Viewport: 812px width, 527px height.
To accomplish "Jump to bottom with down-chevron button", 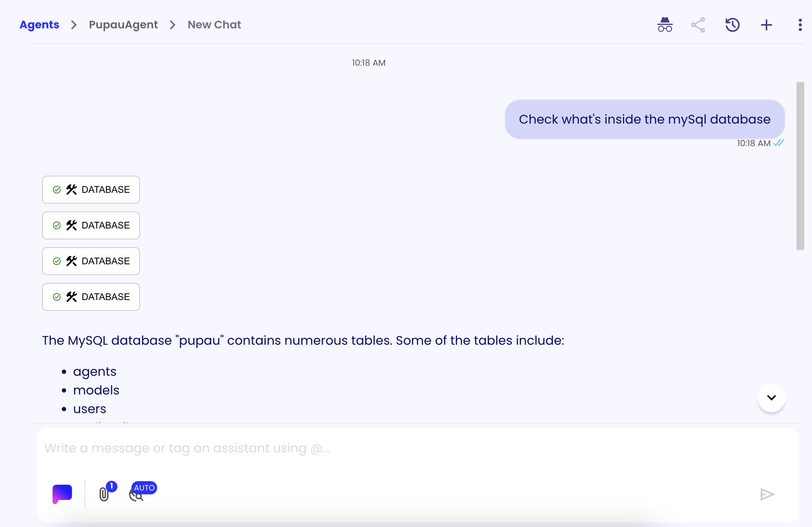I will pyautogui.click(x=772, y=398).
